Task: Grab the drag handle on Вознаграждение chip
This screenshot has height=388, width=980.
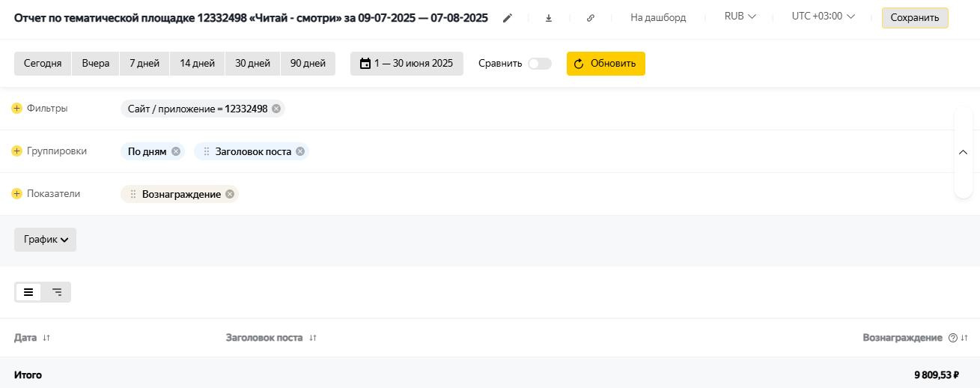Action: pos(133,194)
